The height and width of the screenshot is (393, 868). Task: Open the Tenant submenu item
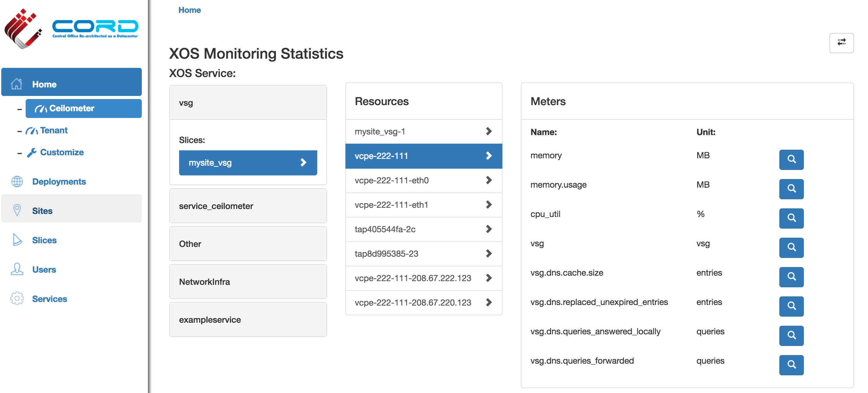tap(47, 130)
